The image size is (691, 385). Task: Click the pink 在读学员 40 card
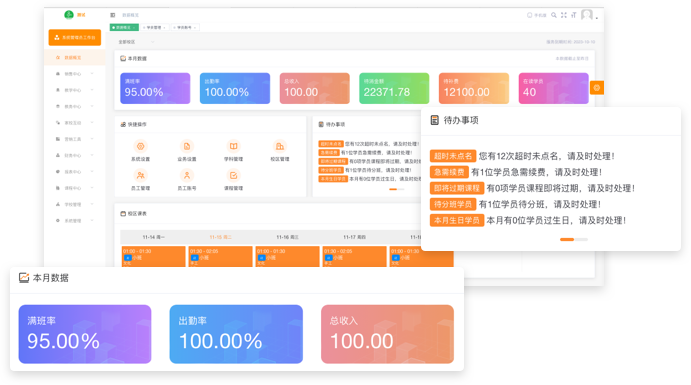[x=554, y=88]
